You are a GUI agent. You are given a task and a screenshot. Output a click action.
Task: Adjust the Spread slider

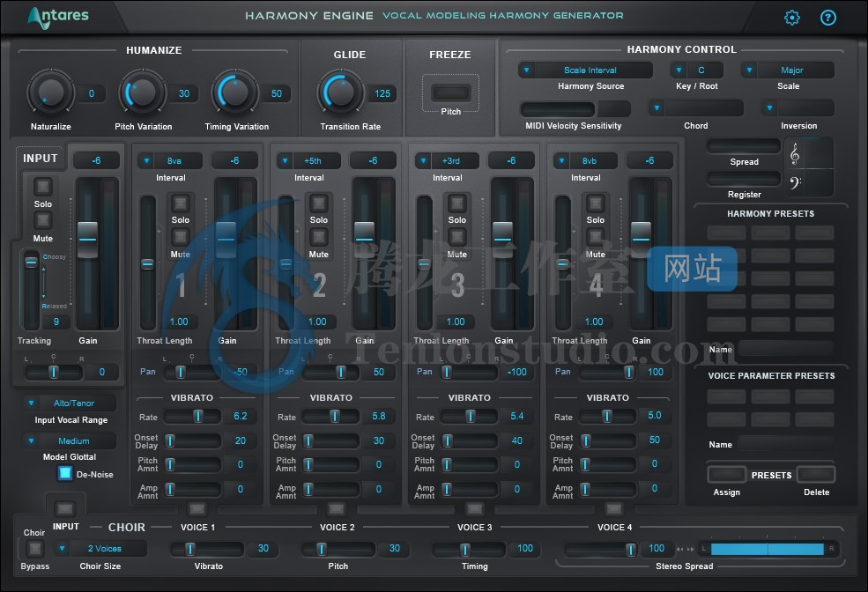coord(744,146)
